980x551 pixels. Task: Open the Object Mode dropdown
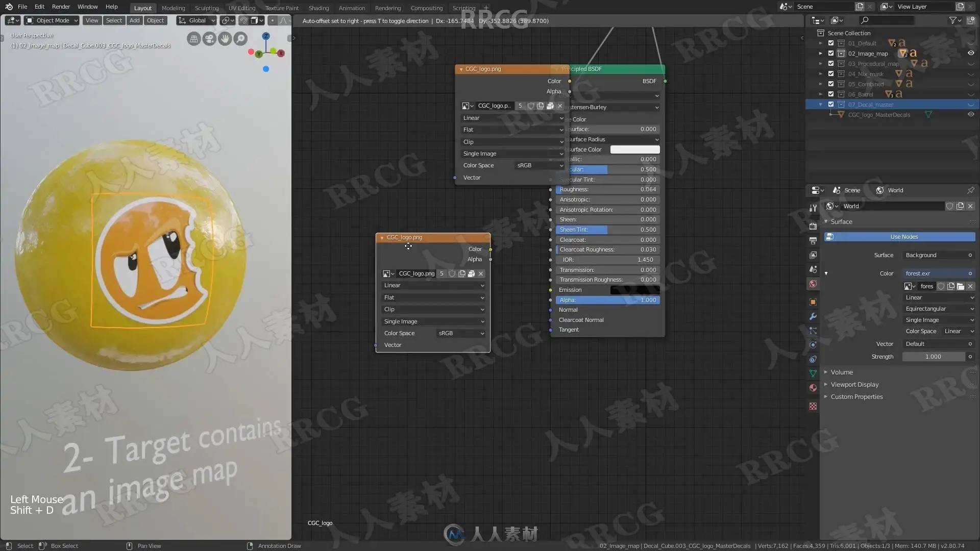coord(52,20)
